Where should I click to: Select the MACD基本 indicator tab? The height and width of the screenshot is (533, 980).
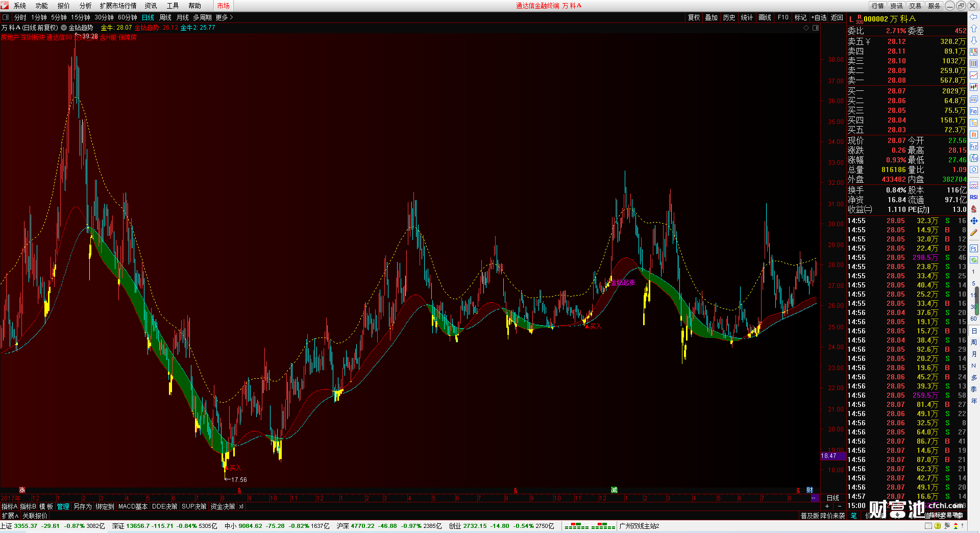tap(133, 506)
